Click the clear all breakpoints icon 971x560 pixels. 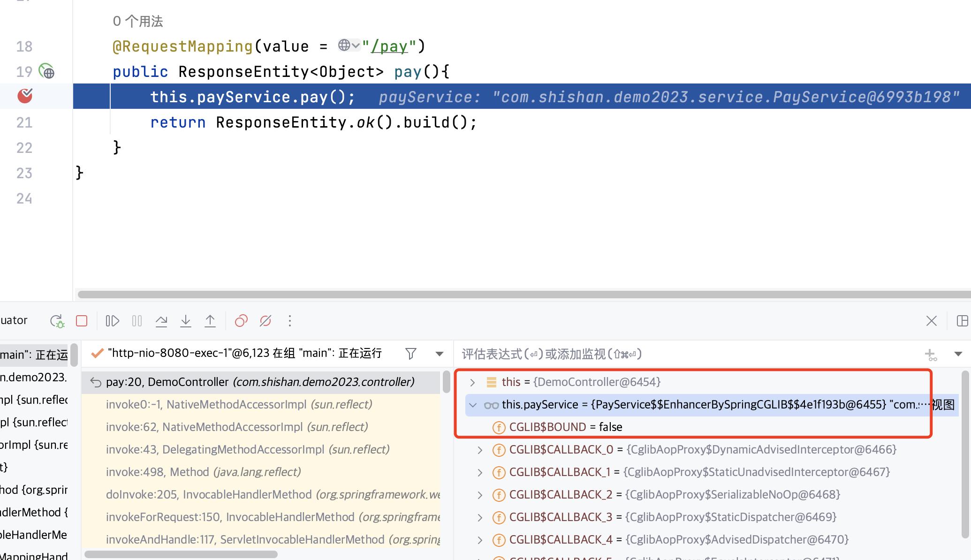point(266,321)
